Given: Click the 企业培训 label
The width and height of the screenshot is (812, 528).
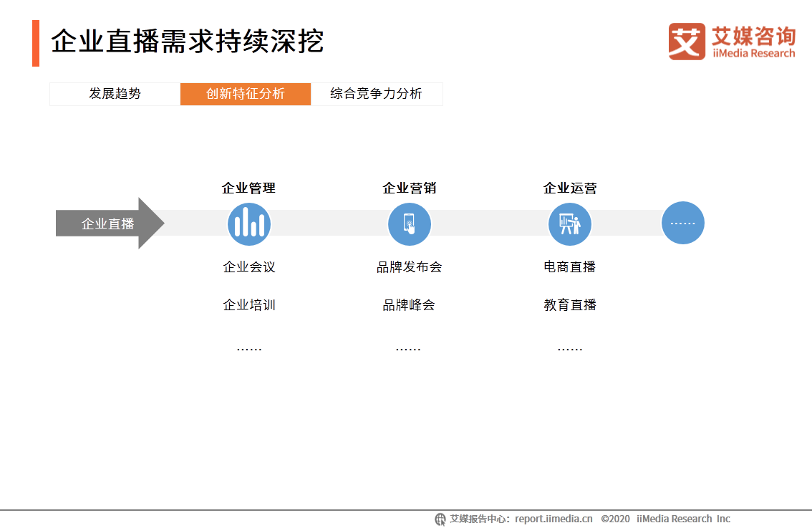Looking at the screenshot, I should tap(249, 305).
